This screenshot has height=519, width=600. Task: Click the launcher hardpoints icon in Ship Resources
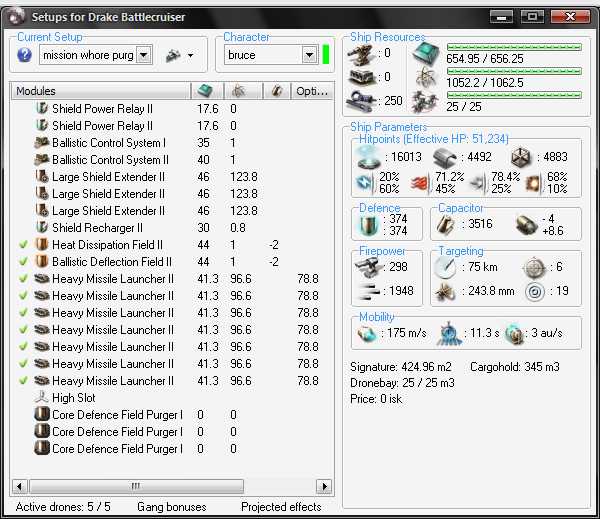click(360, 78)
